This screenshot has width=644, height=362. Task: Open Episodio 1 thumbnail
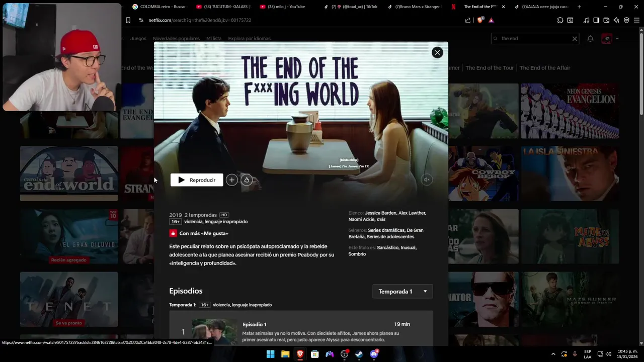pyautogui.click(x=214, y=331)
